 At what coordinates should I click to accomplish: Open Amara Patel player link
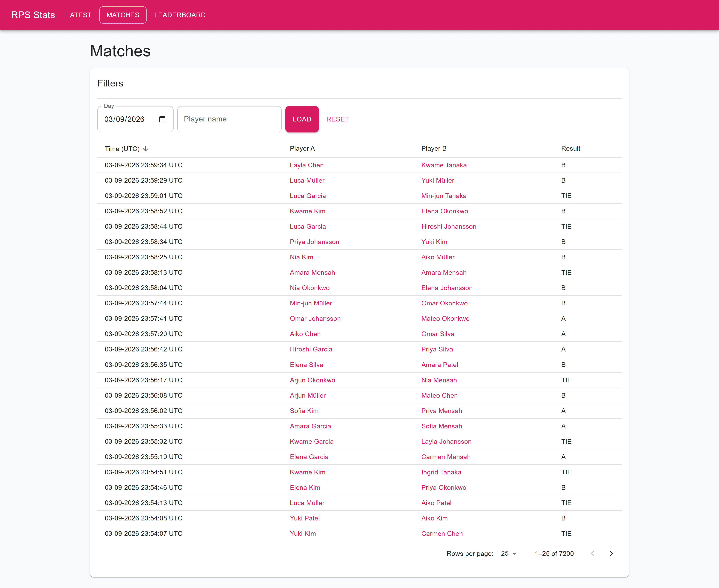tap(440, 365)
